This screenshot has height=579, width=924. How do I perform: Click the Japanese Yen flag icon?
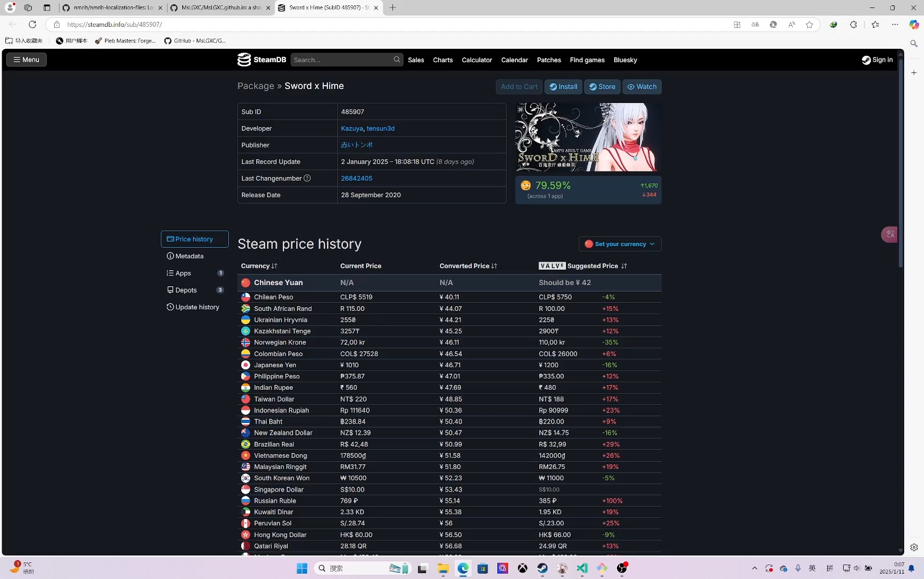(245, 365)
